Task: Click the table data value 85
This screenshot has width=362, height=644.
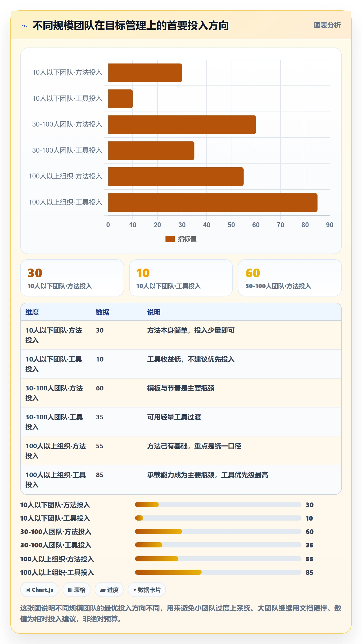Action: (x=100, y=475)
